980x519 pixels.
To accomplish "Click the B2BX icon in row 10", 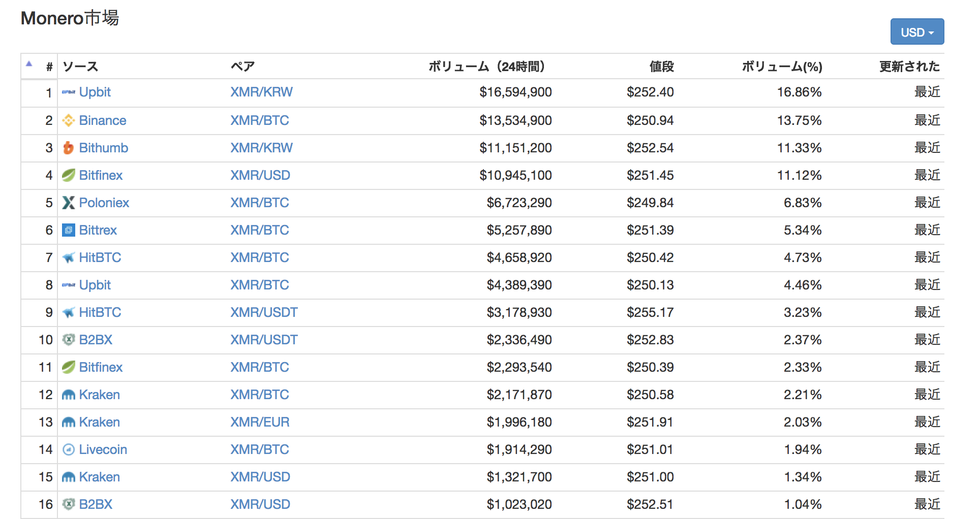I will point(69,340).
